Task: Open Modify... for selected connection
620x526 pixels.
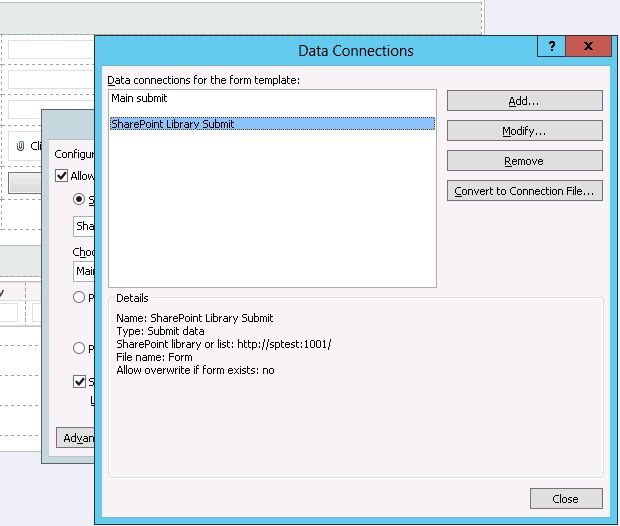Action: pyautogui.click(x=524, y=131)
